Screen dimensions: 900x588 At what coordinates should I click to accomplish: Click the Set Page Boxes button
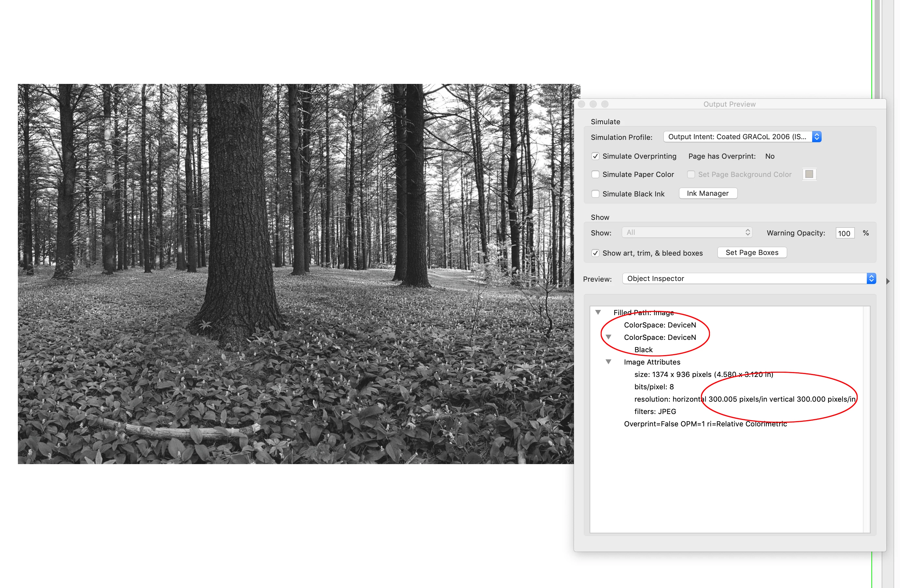752,252
